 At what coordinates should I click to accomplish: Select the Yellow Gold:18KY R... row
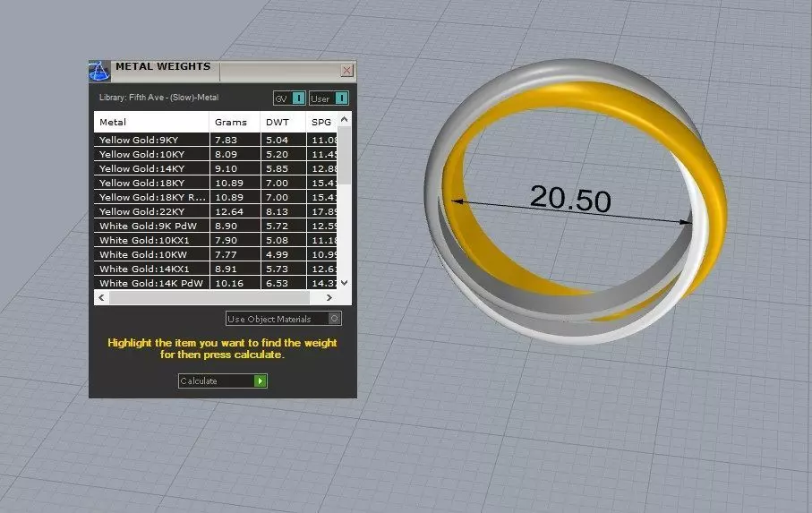pos(216,197)
